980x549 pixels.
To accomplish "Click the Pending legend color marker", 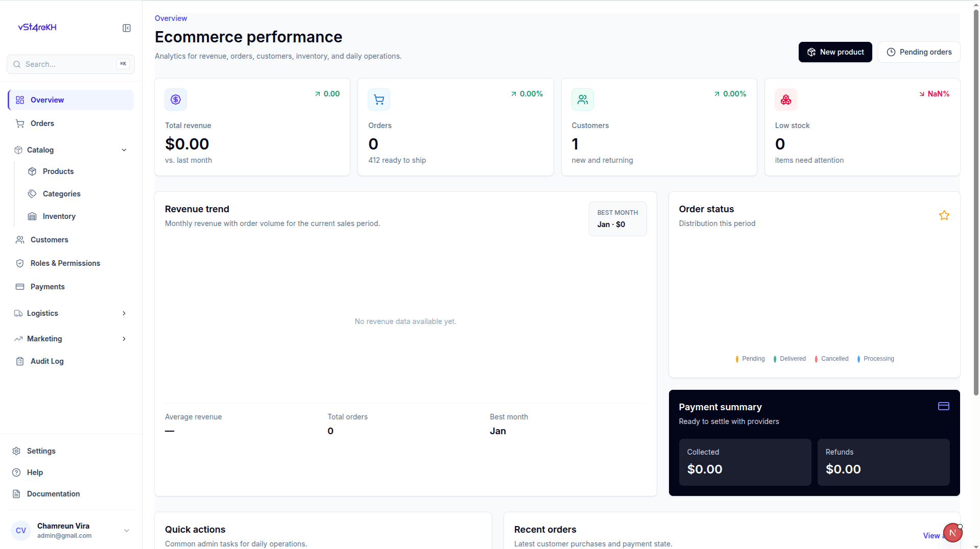I will point(737,359).
